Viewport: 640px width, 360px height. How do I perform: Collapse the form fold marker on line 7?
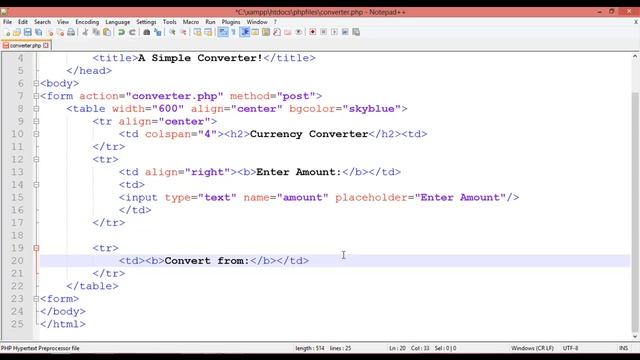click(36, 96)
